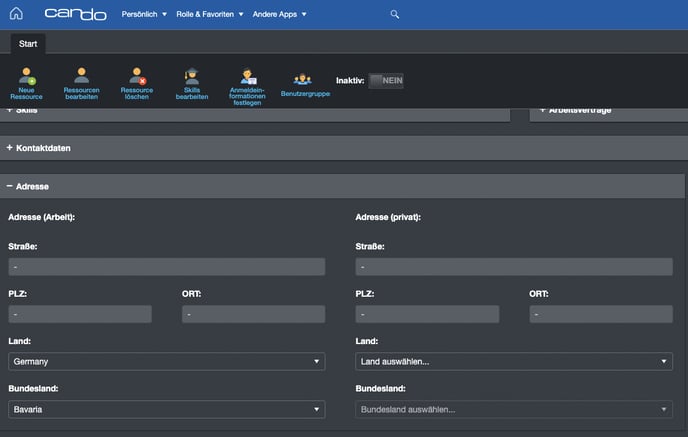Click the work address Straße input field
The image size is (688, 437).
(x=166, y=267)
